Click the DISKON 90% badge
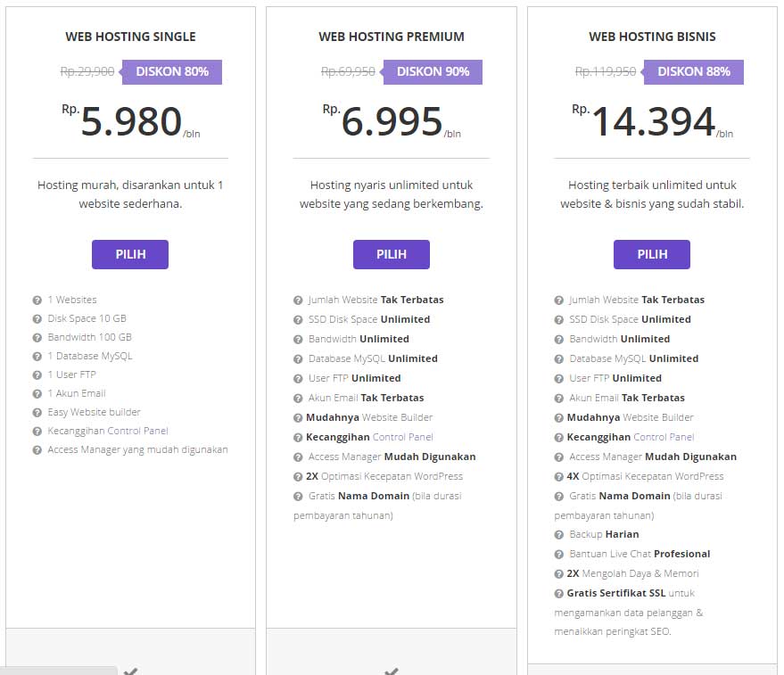 [433, 72]
